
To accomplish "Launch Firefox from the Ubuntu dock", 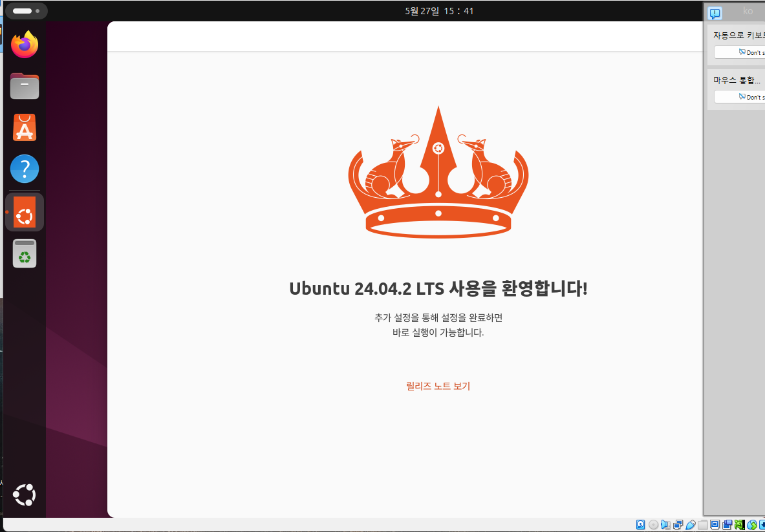I will [25, 45].
